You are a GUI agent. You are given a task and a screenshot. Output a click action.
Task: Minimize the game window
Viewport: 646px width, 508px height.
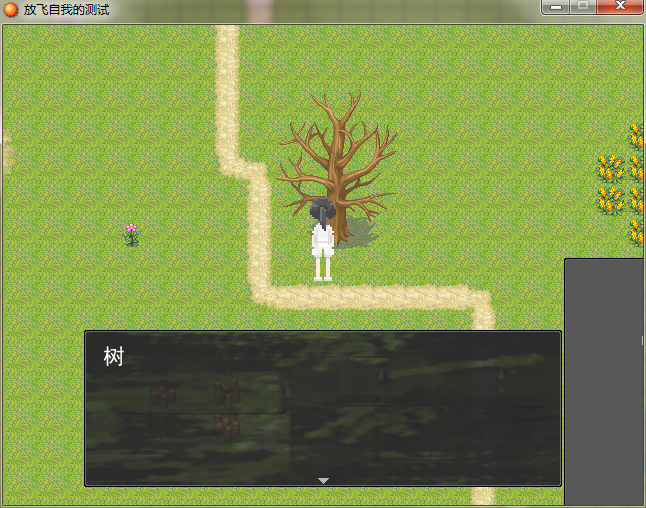(x=556, y=7)
